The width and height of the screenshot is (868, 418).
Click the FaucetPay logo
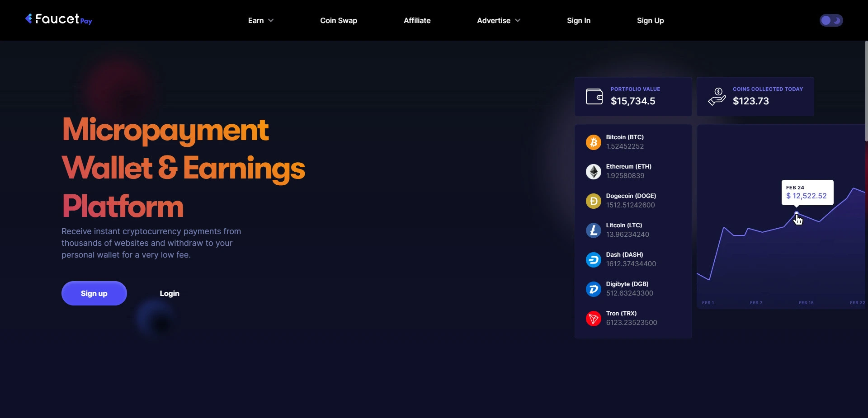click(x=58, y=19)
